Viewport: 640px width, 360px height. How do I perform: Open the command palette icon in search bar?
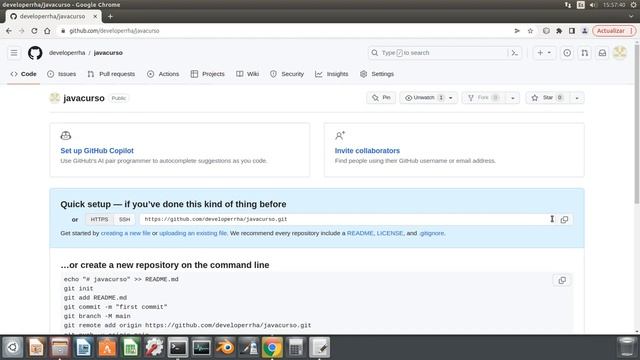click(515, 53)
